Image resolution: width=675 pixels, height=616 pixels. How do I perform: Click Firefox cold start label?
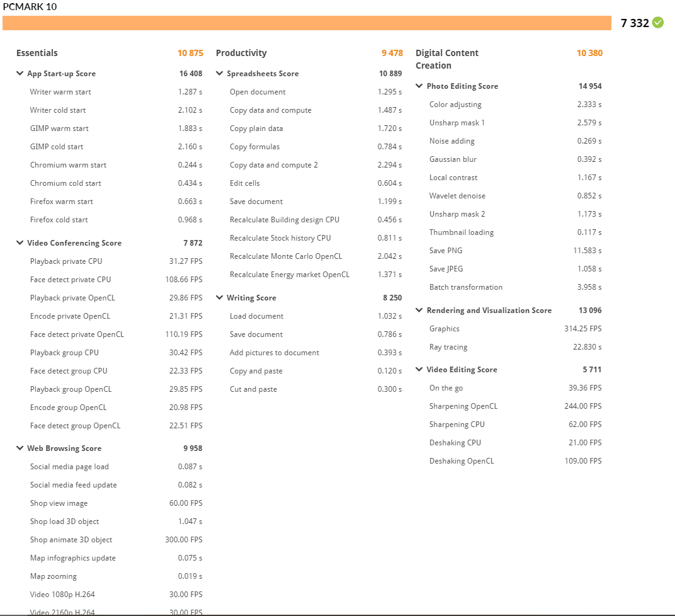(59, 220)
